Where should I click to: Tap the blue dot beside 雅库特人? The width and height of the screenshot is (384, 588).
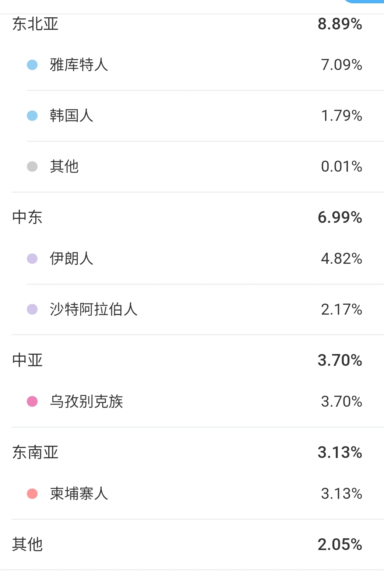pos(32,65)
